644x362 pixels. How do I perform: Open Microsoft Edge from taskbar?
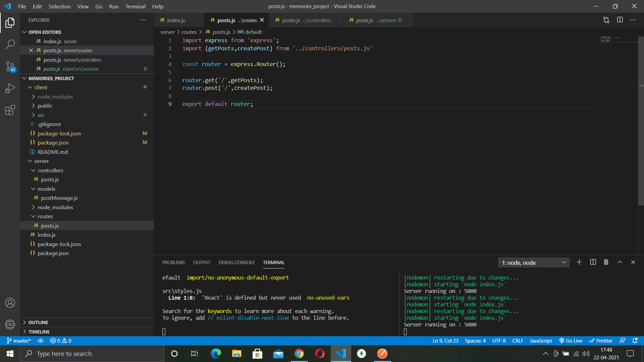point(216,354)
